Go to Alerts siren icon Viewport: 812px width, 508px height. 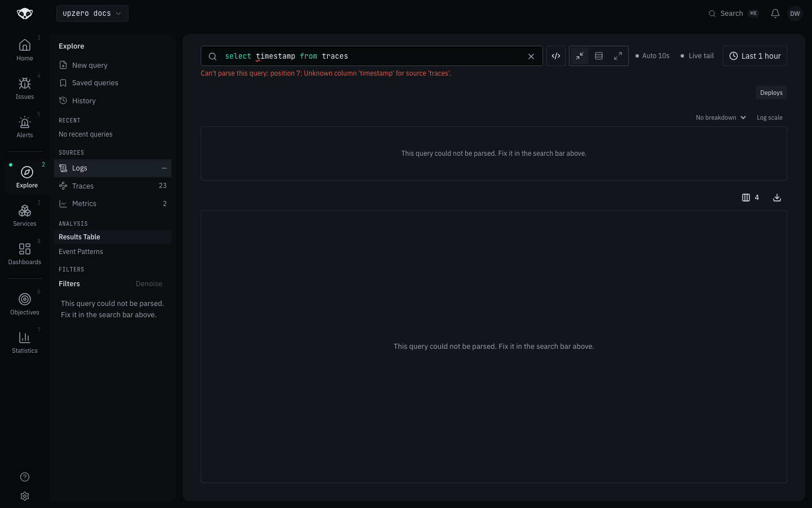[x=25, y=122]
